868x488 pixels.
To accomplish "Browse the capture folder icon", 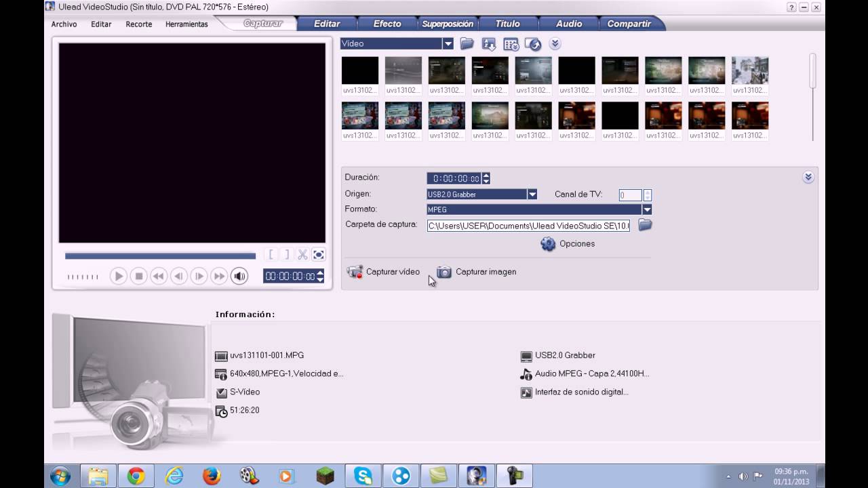I will 645,225.
